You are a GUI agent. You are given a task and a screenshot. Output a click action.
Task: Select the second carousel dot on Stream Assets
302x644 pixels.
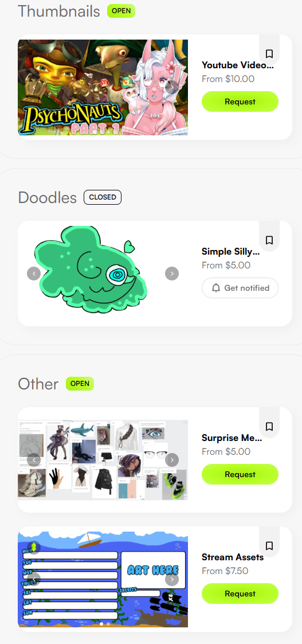coord(108,624)
